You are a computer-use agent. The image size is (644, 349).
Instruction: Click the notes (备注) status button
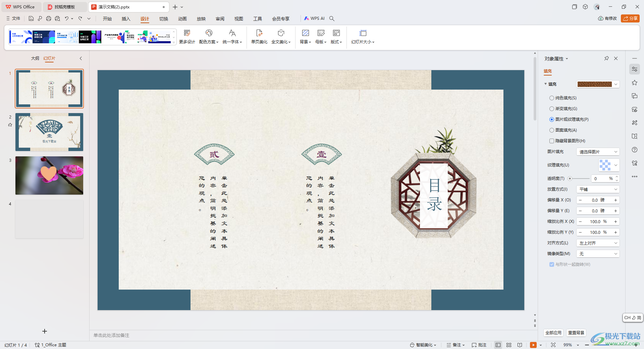[x=455, y=345]
